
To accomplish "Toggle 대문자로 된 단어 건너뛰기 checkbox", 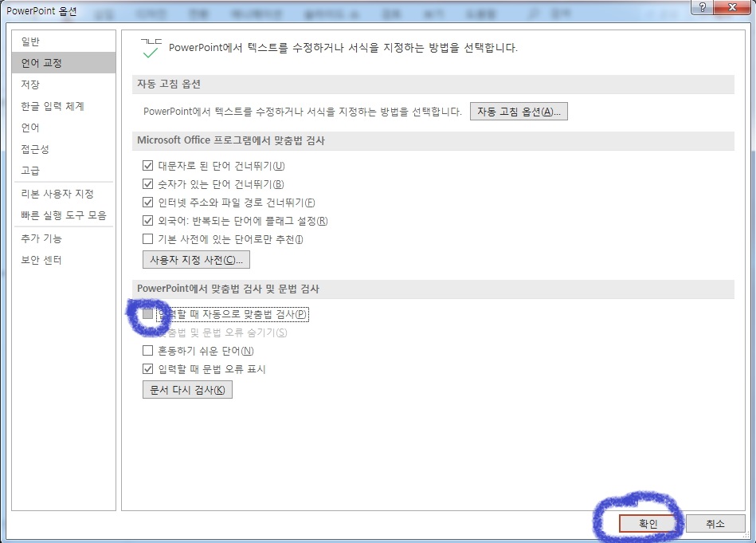I will pyautogui.click(x=148, y=166).
